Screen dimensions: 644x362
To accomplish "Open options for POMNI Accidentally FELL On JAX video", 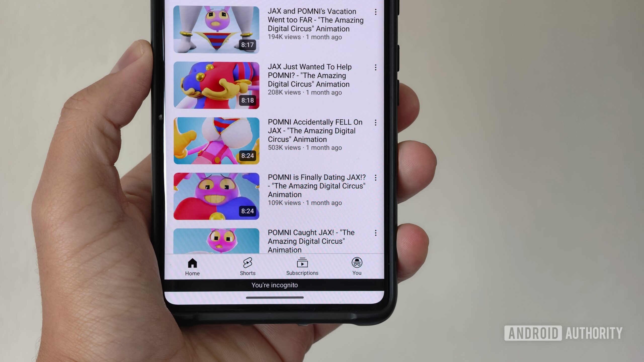I will (375, 122).
